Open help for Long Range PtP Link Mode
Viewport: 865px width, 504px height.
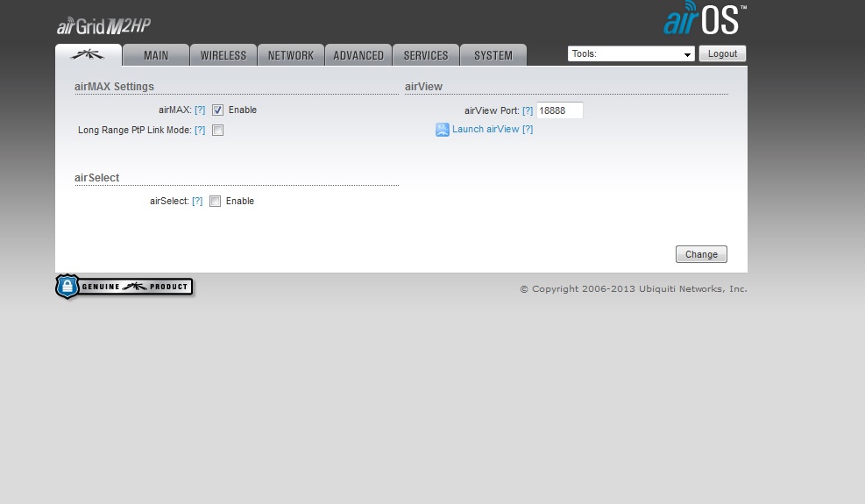pos(200,131)
